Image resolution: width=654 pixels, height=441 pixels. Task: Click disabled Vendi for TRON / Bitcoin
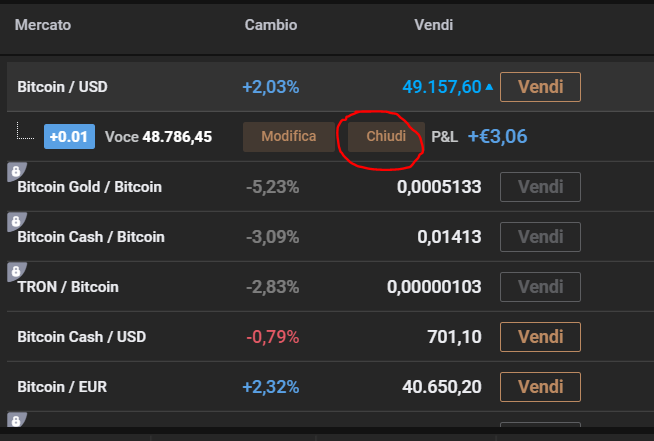pyautogui.click(x=540, y=287)
